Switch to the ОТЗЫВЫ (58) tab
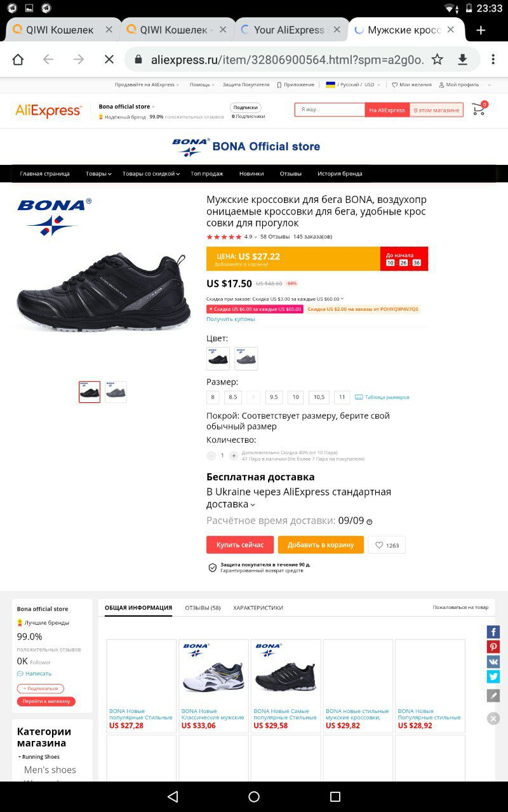Screen dimensions: 508x812 coord(203,608)
